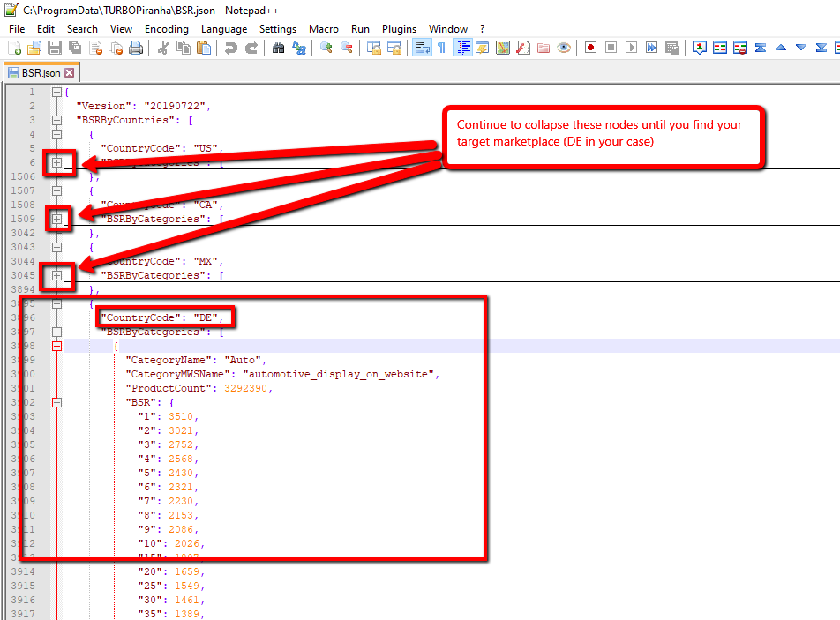Collapse the DE BSRByCategories node on line 3897
Screen dimensions: 840x620
click(x=56, y=332)
